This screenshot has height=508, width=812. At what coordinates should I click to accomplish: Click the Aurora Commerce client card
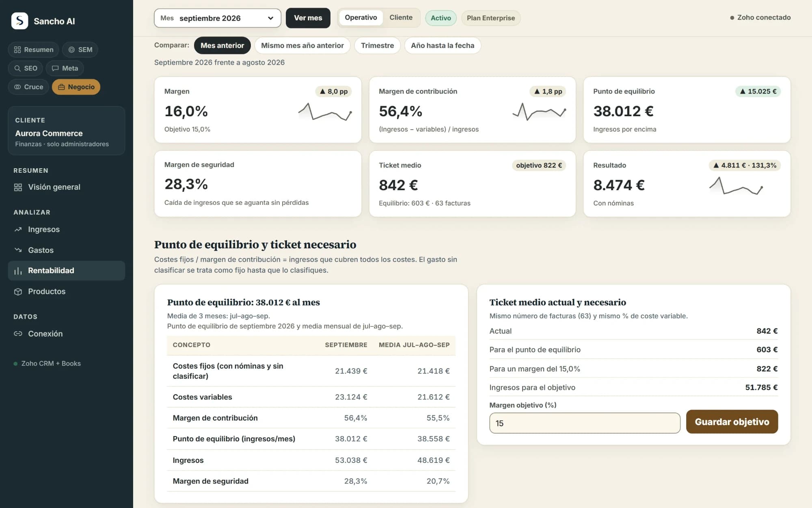[x=67, y=131]
